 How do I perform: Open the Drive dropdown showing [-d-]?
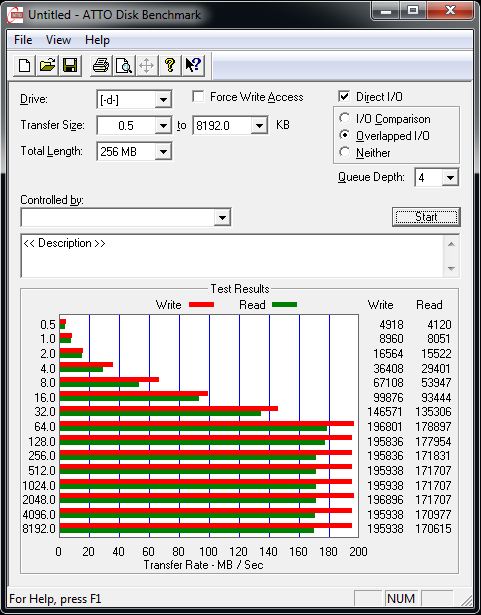(x=163, y=100)
